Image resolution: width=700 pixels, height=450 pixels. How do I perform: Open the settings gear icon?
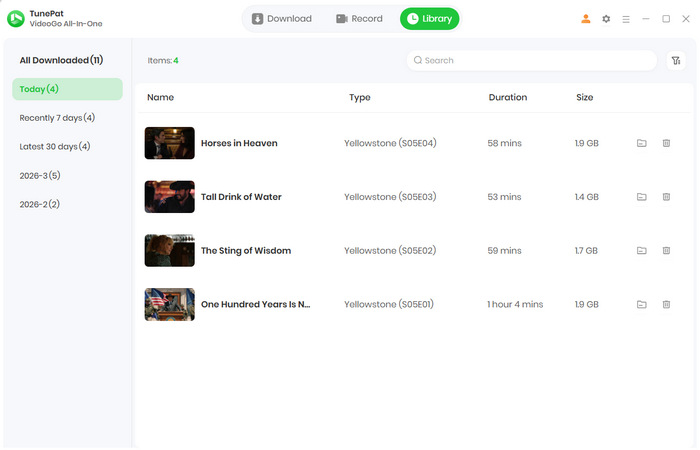(606, 19)
